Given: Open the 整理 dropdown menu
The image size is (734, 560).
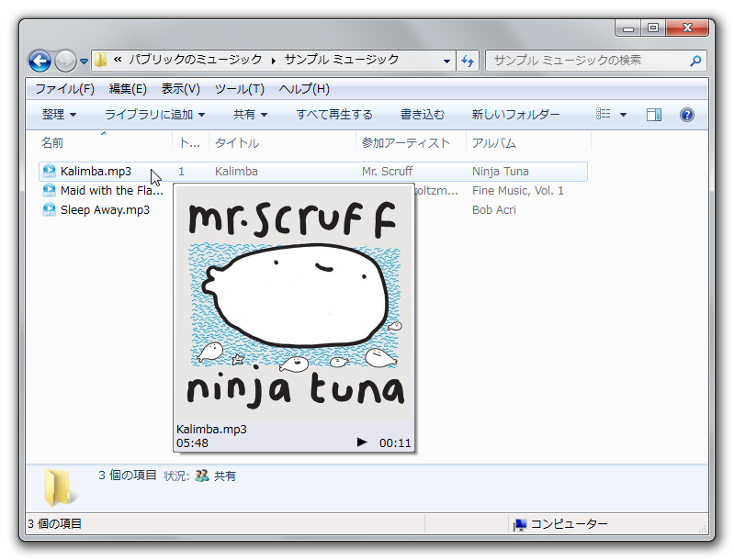Looking at the screenshot, I should click(59, 115).
